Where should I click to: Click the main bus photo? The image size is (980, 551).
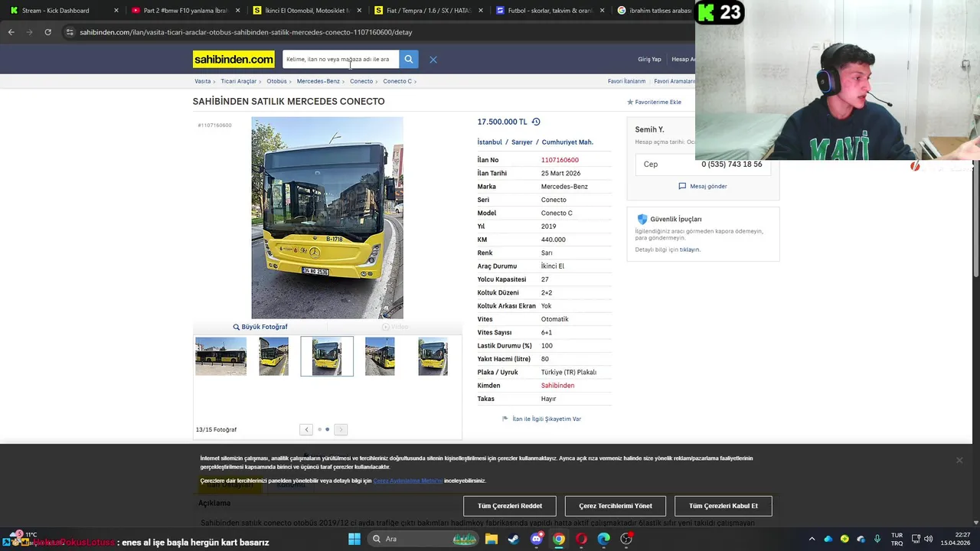tap(327, 217)
